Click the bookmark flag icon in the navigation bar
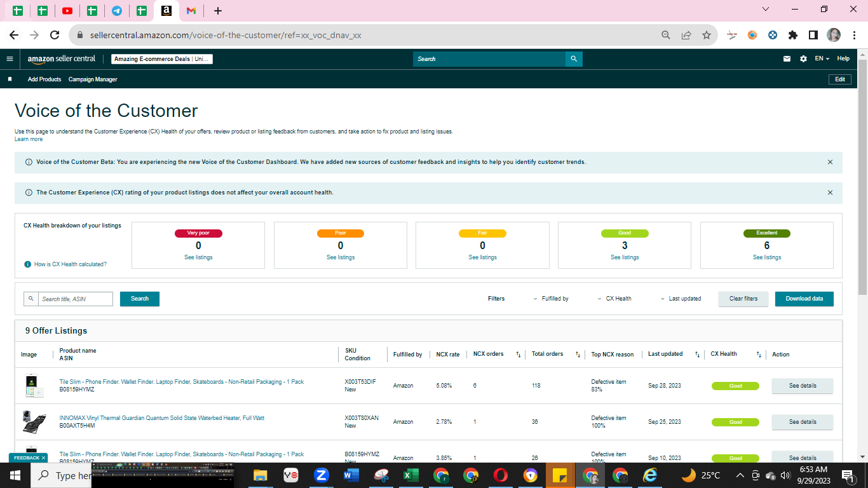The width and height of the screenshot is (868, 488). [10, 79]
